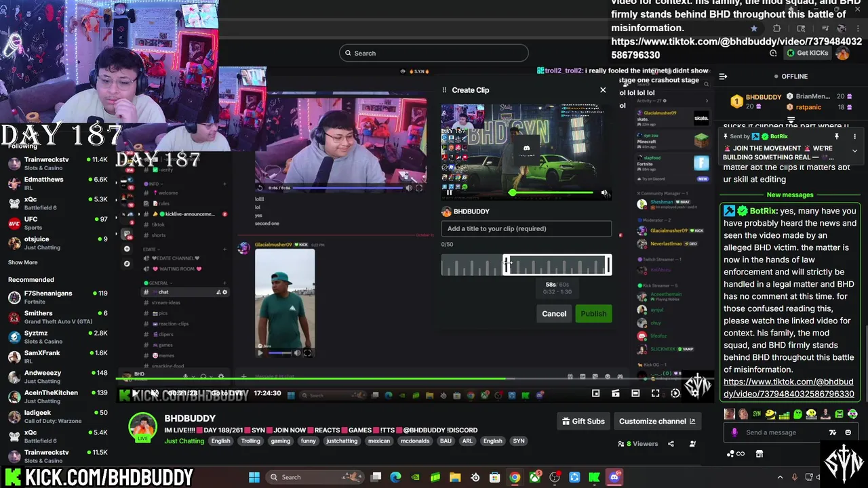Viewport: 868px width, 488px height.
Task: Expand Show More in Following list
Action: [23, 262]
